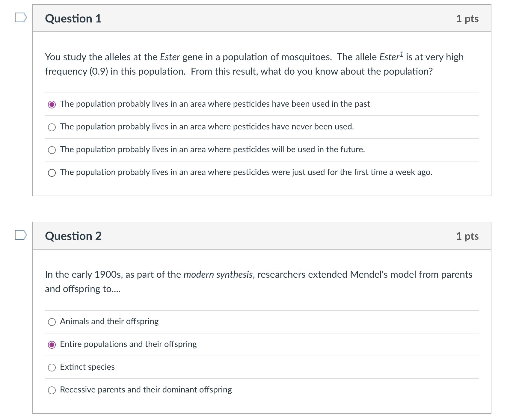This screenshot has width=516, height=420.
Task: Click the italic word 'Ester' in Question 1
Action: click(x=170, y=57)
